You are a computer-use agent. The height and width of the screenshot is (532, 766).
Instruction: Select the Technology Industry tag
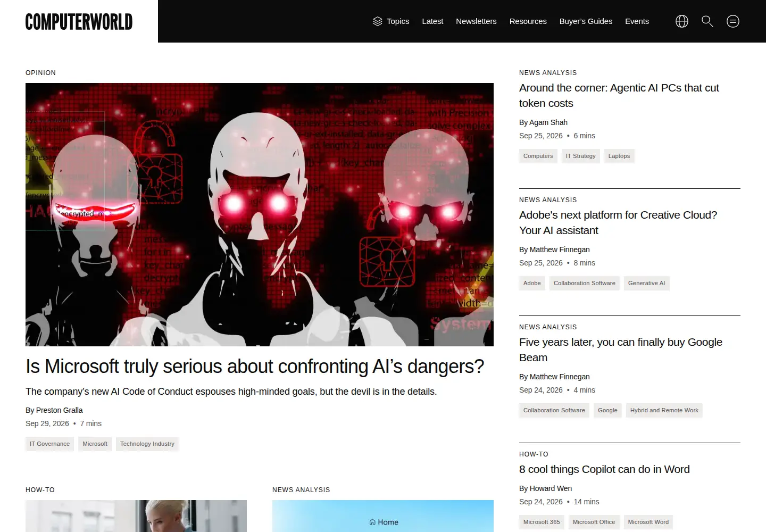point(147,444)
